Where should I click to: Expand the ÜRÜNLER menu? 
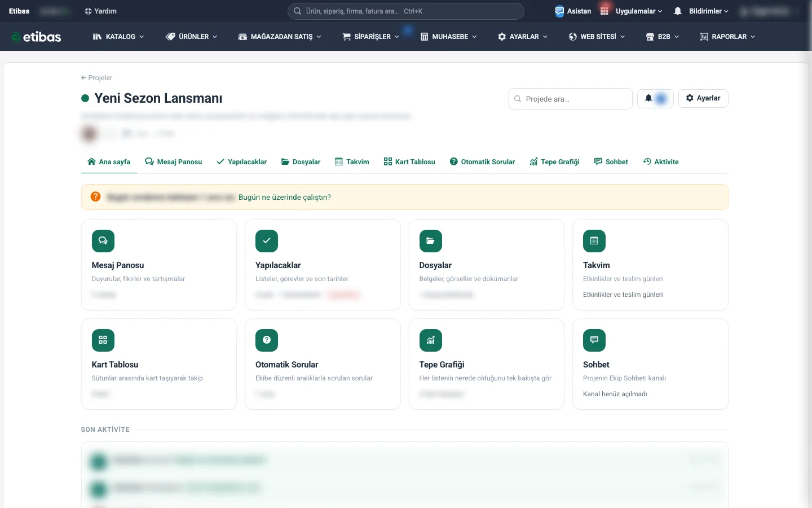[x=191, y=37]
